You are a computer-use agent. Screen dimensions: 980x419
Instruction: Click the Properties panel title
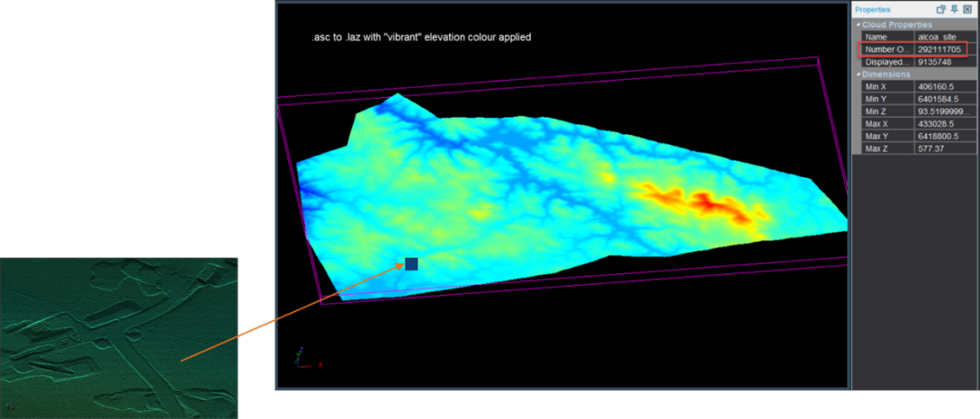tap(873, 9)
